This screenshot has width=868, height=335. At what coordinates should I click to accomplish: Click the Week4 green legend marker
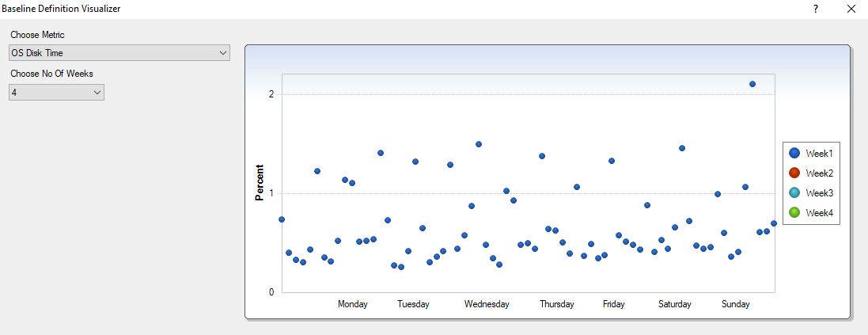click(794, 213)
